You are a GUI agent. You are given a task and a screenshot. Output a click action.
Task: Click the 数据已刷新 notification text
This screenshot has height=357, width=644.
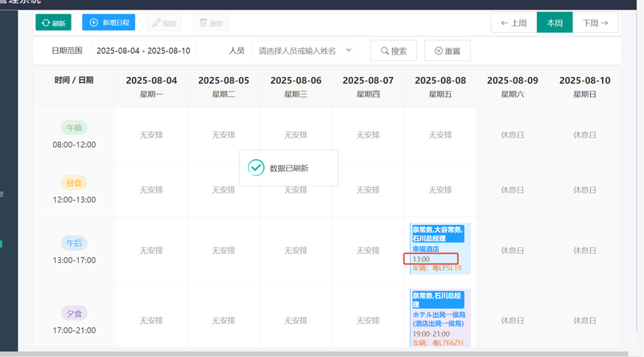(289, 168)
